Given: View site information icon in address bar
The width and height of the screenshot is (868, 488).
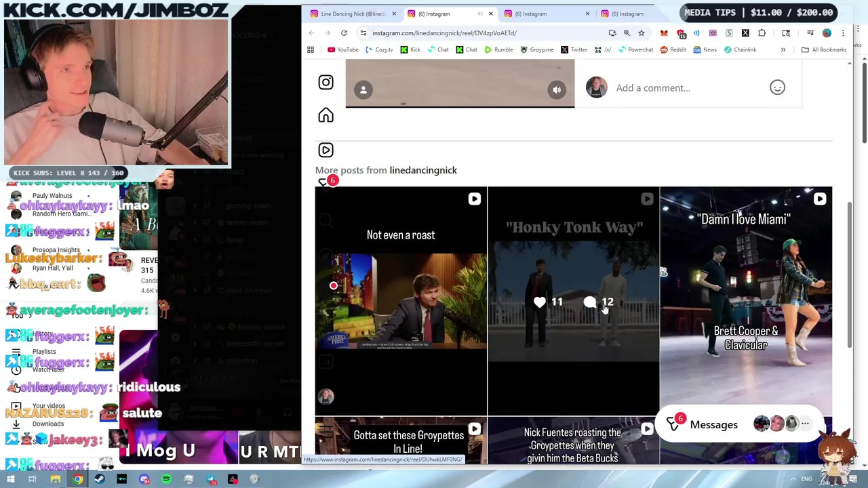Looking at the screenshot, I should pos(363,33).
